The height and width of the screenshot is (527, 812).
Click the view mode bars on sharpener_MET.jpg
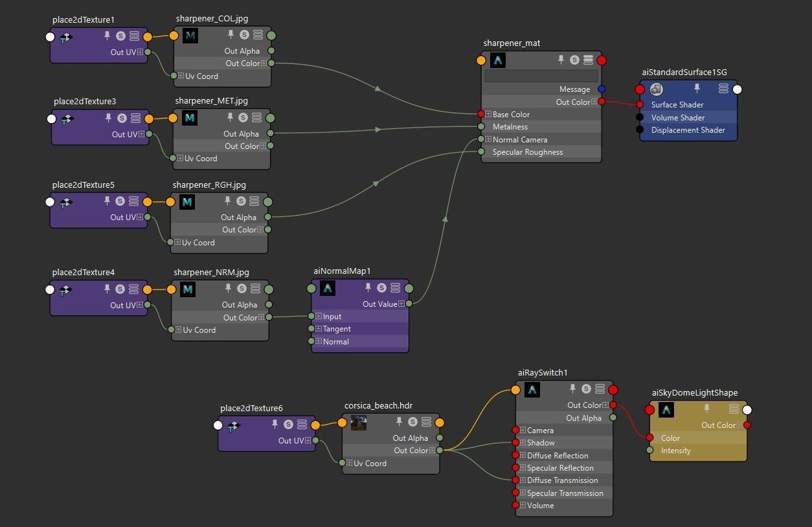(x=257, y=118)
